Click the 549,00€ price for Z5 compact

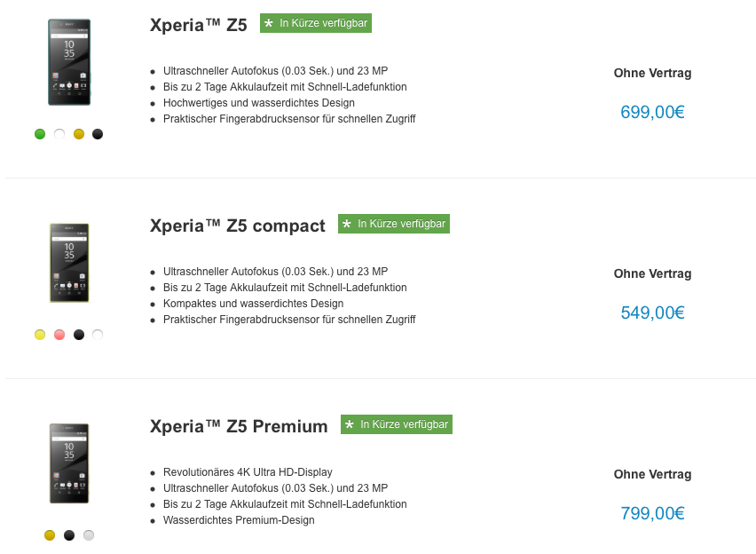(x=652, y=313)
